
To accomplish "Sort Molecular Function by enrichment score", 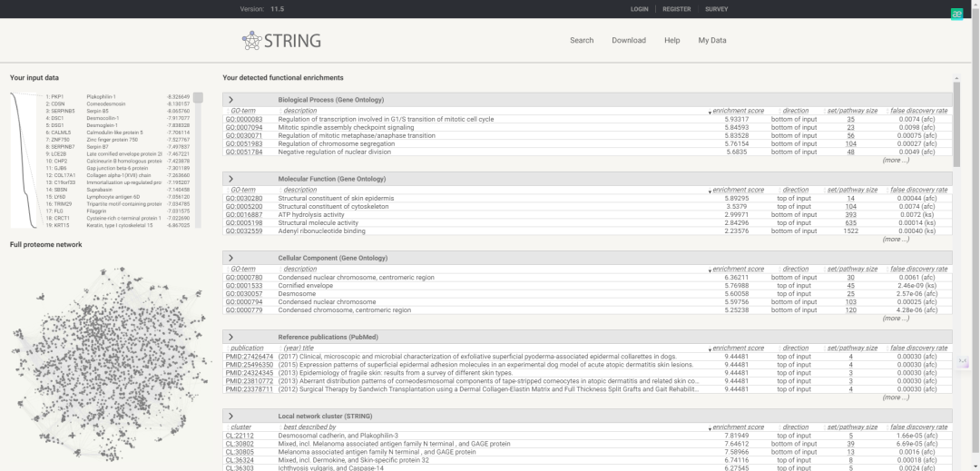I will 738,190.
